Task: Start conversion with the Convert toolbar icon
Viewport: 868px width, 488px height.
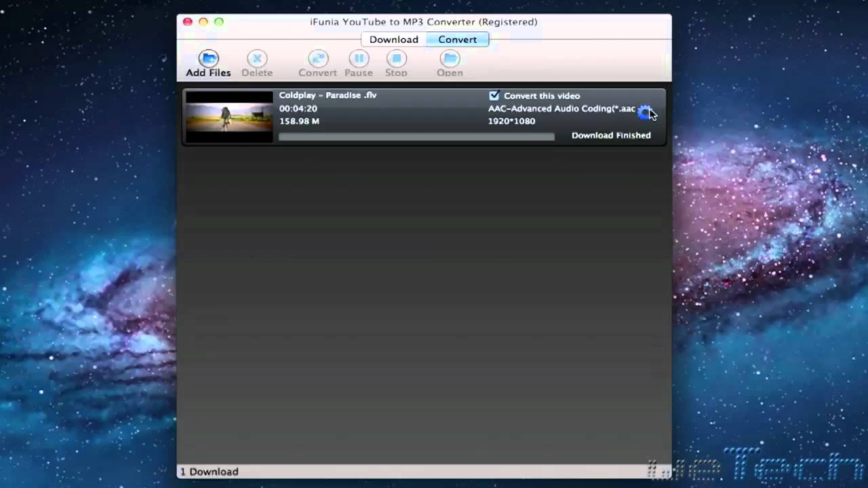Action: (317, 59)
